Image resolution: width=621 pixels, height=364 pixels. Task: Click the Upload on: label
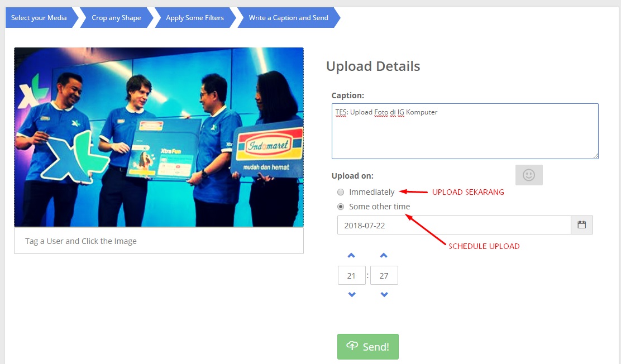coord(352,175)
